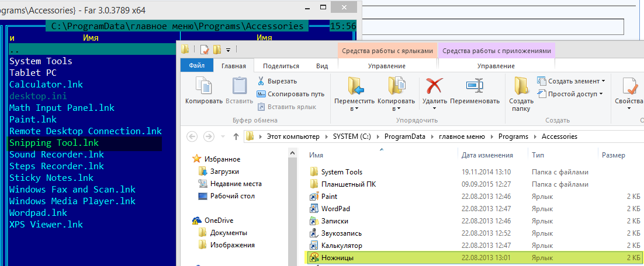Switch to Поделиться ribbon tab
644x266 pixels.
coord(281,65)
